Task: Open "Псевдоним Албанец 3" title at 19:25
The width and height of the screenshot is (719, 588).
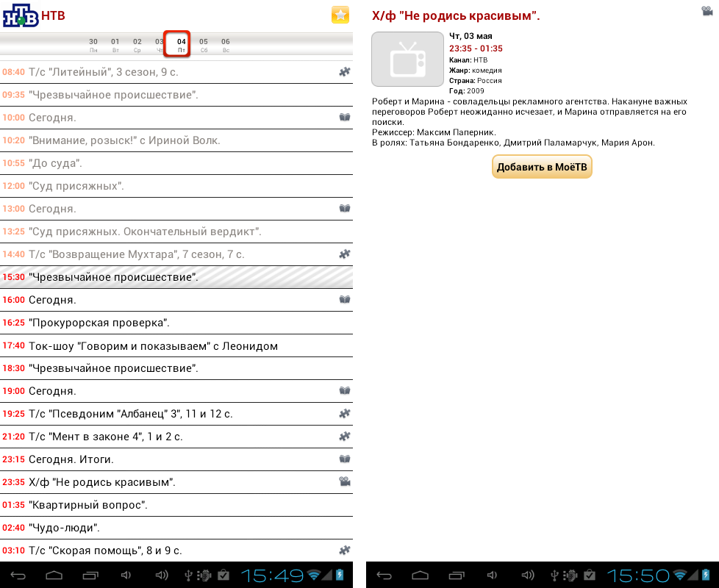Action: 131,414
